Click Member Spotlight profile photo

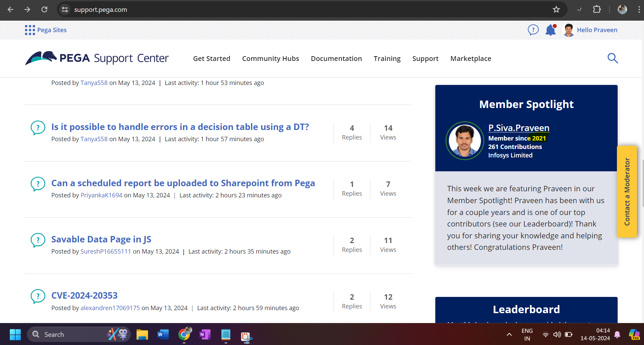pos(465,141)
